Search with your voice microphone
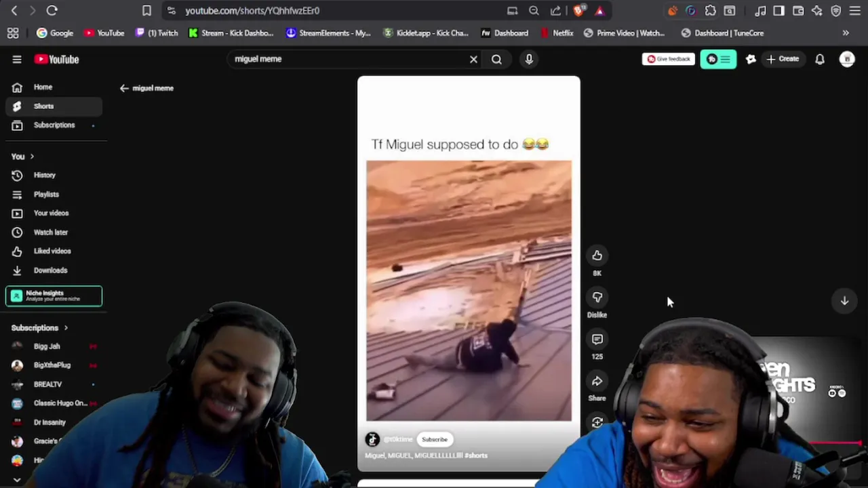 click(x=529, y=59)
